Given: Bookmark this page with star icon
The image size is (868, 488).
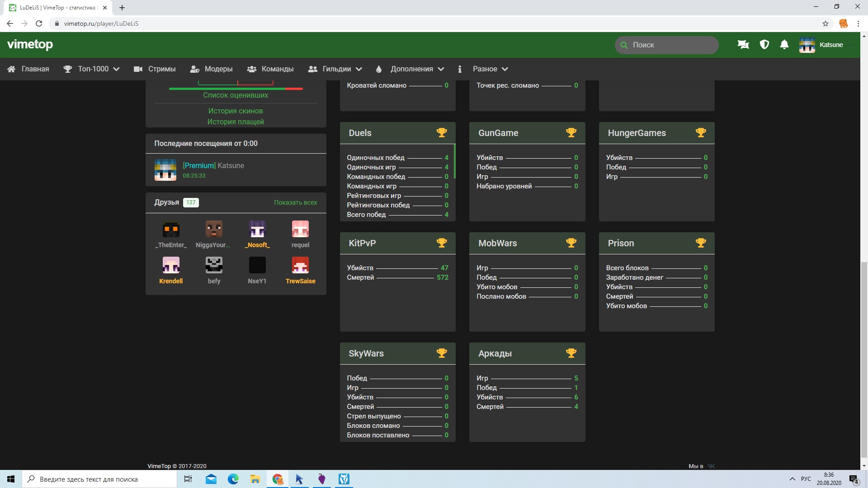Looking at the screenshot, I should coord(826,23).
